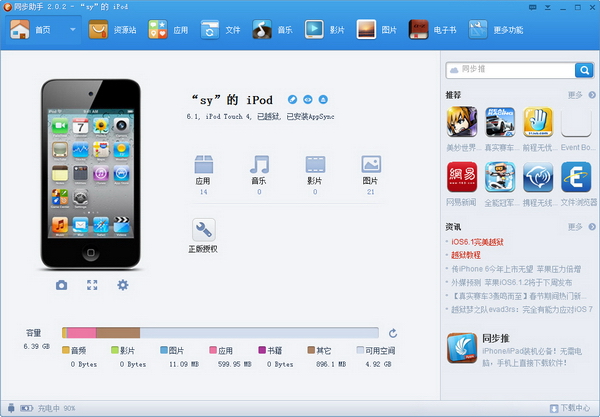Open the 应用 box icon showing 14

pyautogui.click(x=203, y=165)
